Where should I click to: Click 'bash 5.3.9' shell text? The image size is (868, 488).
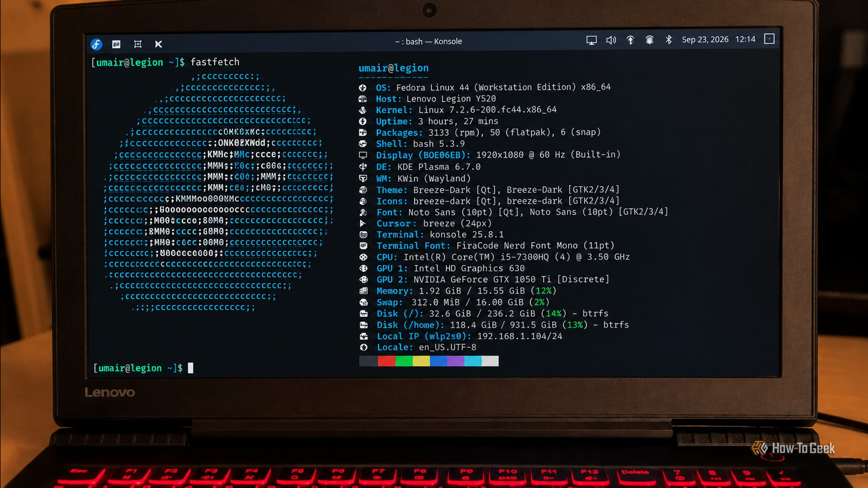(439, 144)
